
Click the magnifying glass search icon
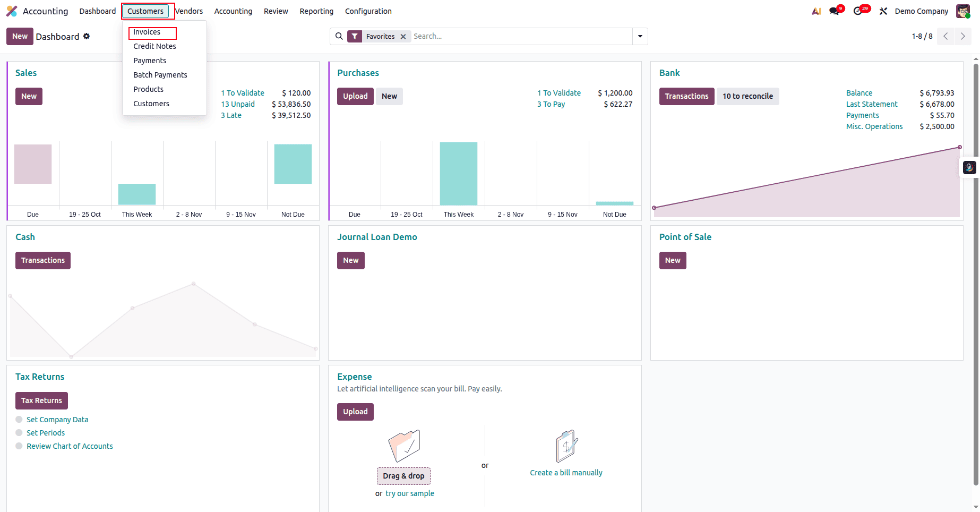click(339, 36)
